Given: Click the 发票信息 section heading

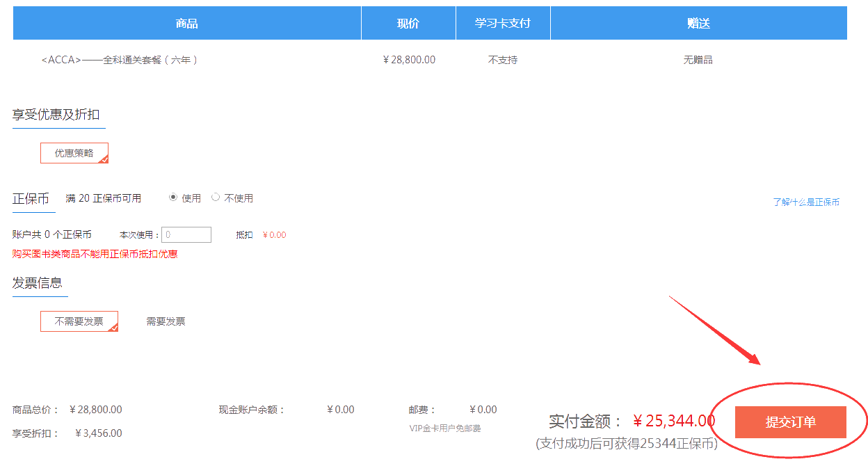Looking at the screenshot, I should (x=38, y=283).
